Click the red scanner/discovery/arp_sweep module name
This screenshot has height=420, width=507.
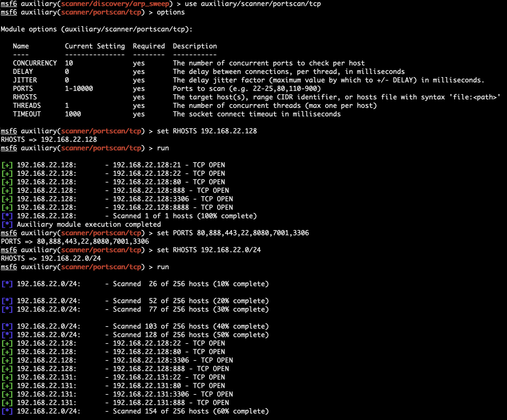pos(115,4)
